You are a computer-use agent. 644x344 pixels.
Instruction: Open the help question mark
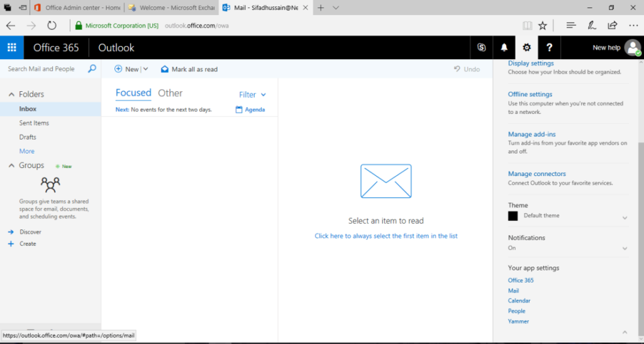pos(549,48)
